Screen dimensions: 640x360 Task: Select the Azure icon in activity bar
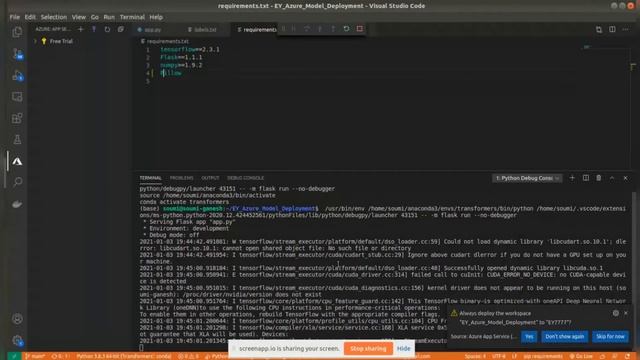click(17, 161)
